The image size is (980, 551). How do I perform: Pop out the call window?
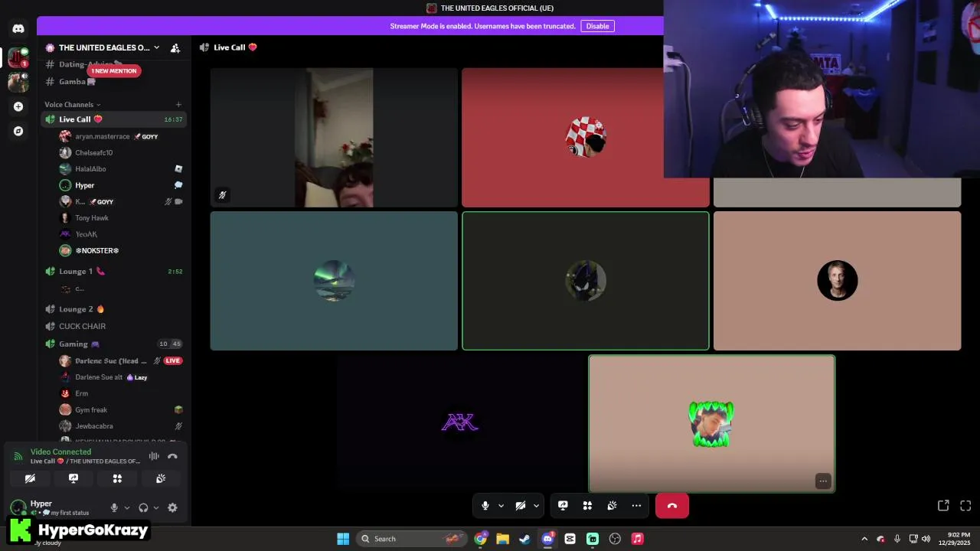pos(943,506)
